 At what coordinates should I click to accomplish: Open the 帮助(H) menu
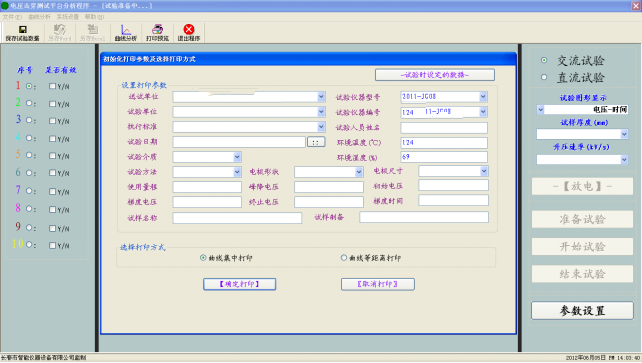(x=94, y=17)
